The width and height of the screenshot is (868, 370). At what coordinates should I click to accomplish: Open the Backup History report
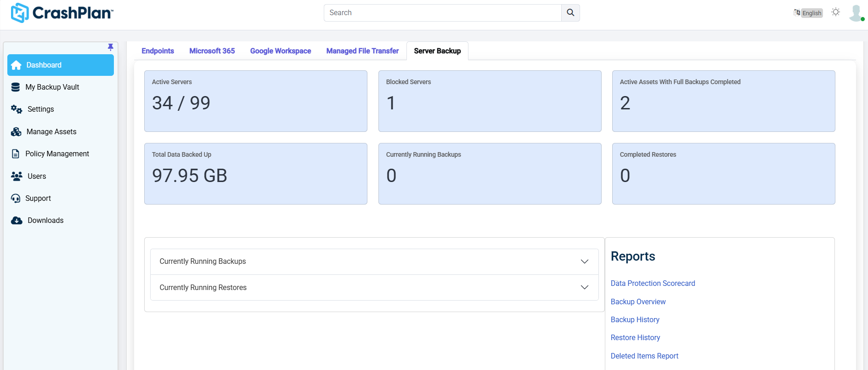click(635, 320)
